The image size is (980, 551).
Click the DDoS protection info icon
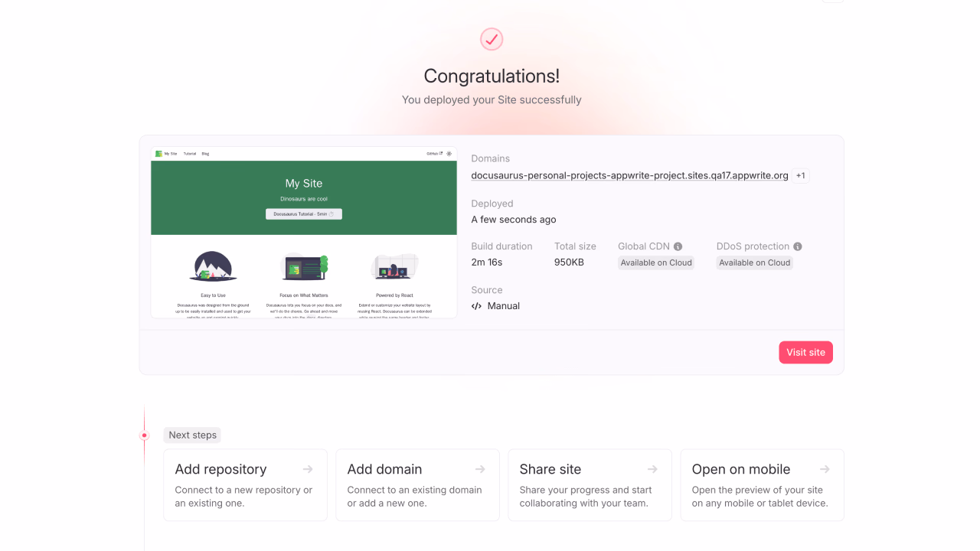[797, 246]
